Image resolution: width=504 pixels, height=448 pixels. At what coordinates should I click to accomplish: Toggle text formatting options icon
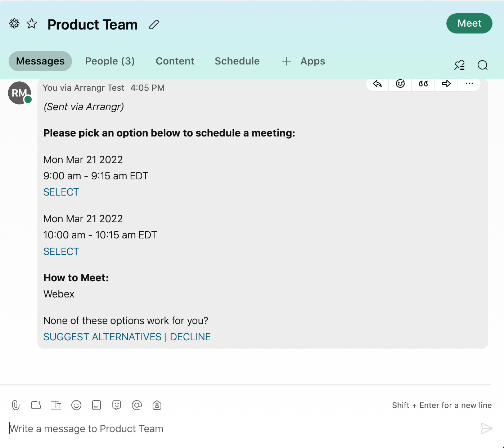point(56,405)
